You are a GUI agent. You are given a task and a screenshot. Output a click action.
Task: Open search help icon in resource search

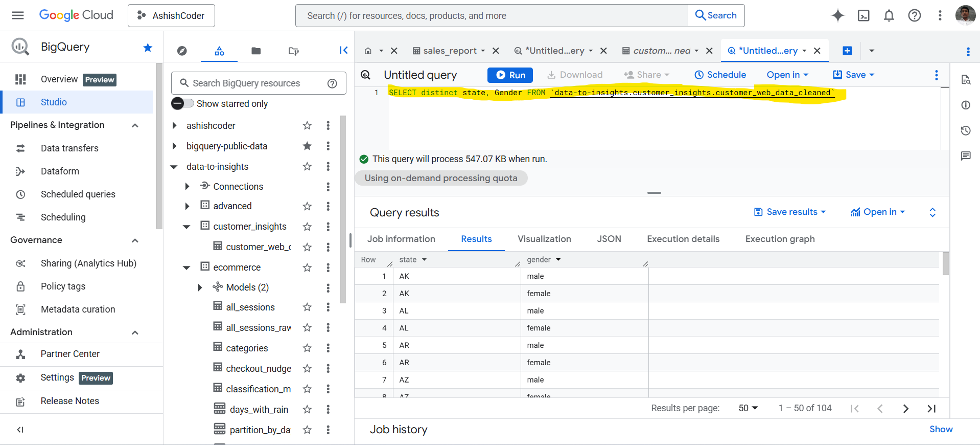[x=332, y=83]
